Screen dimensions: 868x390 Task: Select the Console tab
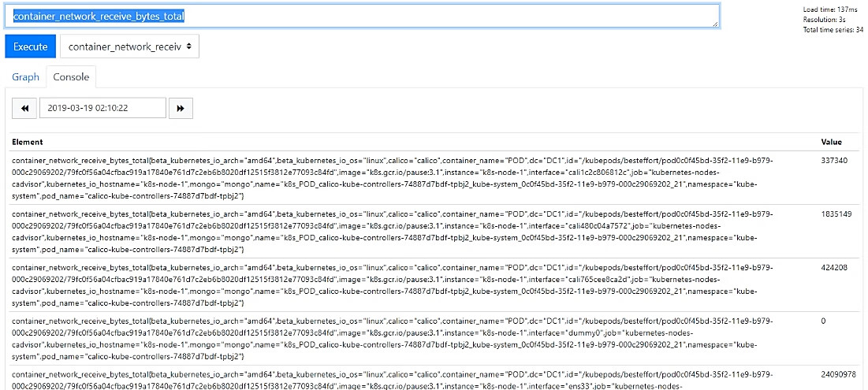point(71,77)
